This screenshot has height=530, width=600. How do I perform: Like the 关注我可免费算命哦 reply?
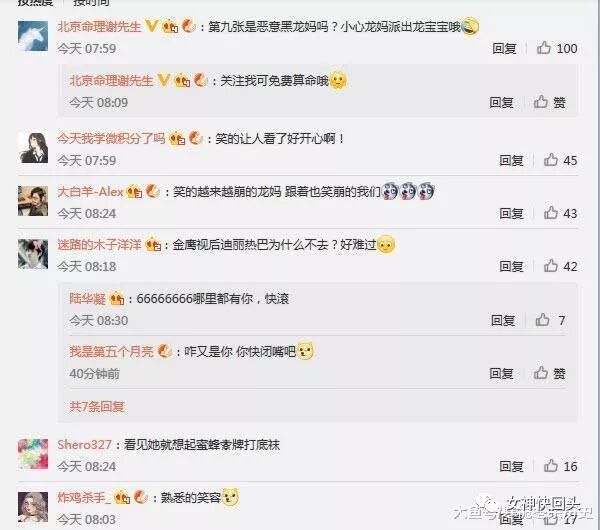pyautogui.click(x=549, y=102)
